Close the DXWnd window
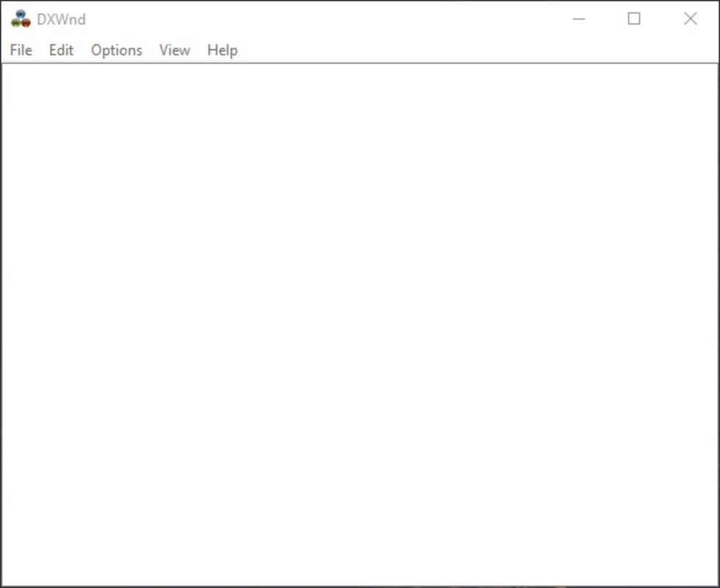 [690, 19]
